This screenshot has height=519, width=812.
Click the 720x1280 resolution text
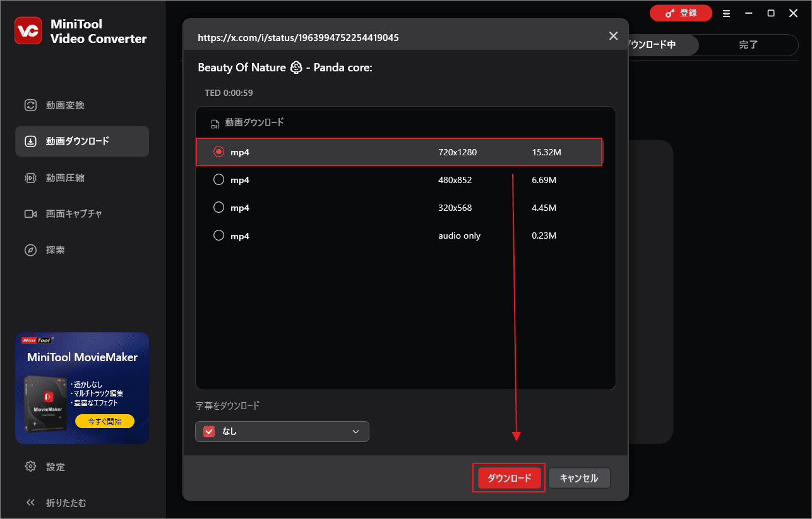pyautogui.click(x=458, y=152)
